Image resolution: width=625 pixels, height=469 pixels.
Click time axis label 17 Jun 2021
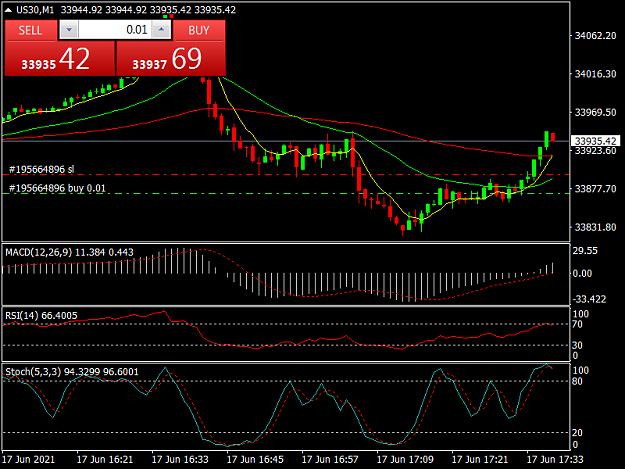[29, 459]
